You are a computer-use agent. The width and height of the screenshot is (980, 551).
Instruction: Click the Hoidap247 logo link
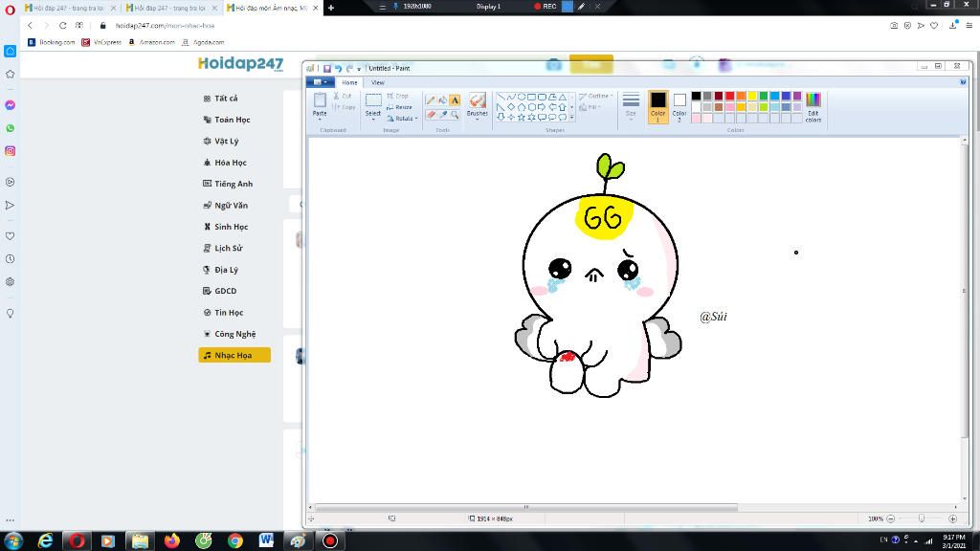tap(240, 64)
